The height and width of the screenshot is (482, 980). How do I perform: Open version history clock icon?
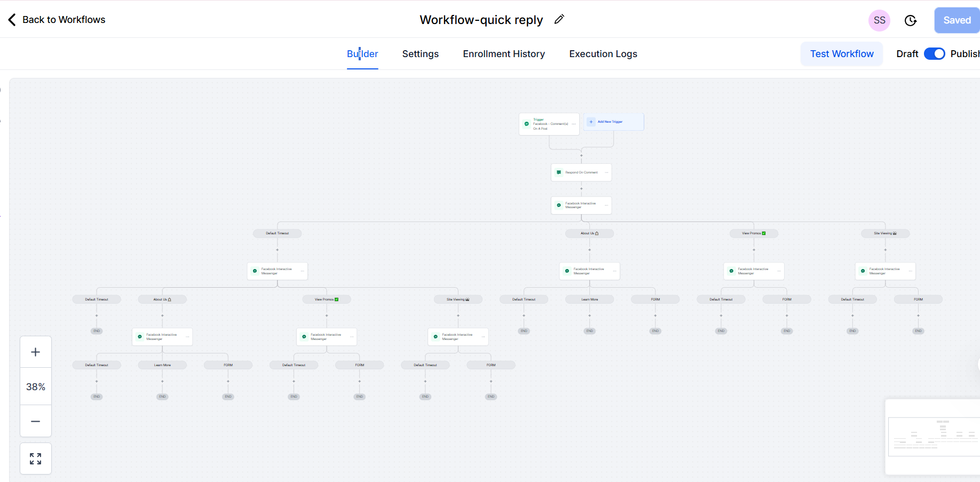tap(911, 20)
